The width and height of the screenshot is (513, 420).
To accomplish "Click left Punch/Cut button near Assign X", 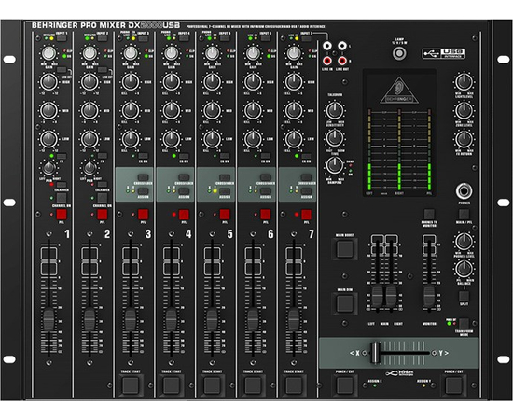I will click(x=345, y=385).
